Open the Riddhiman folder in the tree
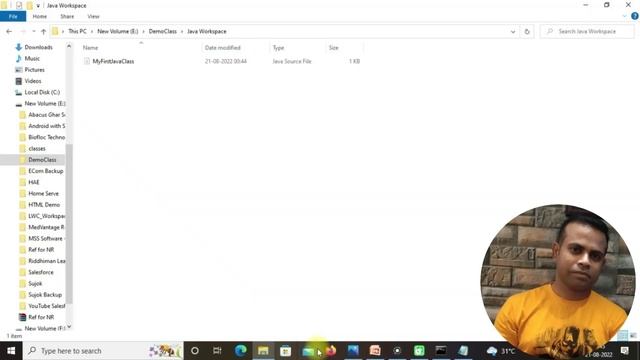 coord(47,261)
